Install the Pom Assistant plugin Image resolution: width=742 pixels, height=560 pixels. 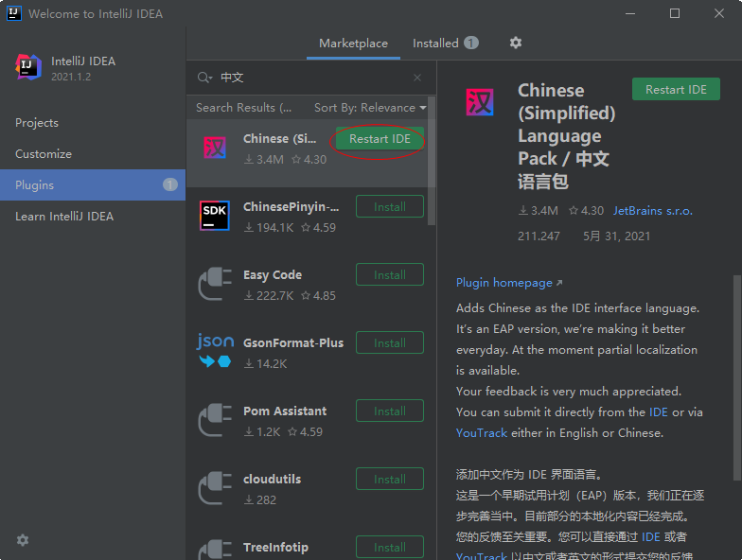(390, 411)
